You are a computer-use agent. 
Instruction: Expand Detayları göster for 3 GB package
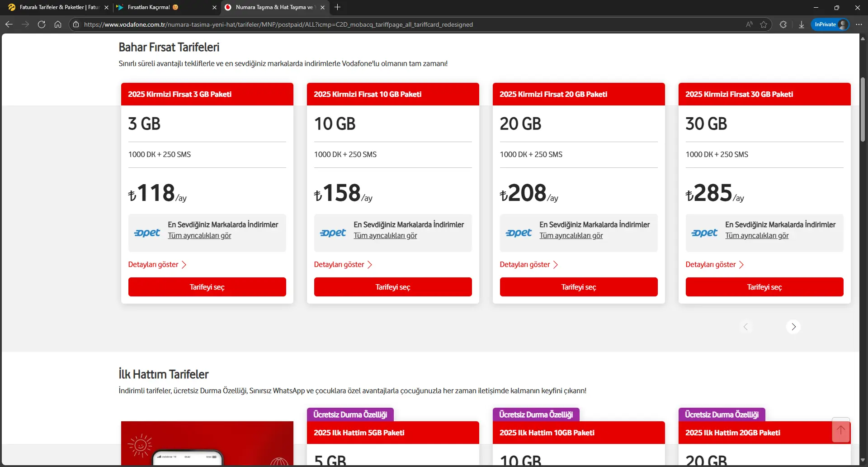(x=157, y=265)
